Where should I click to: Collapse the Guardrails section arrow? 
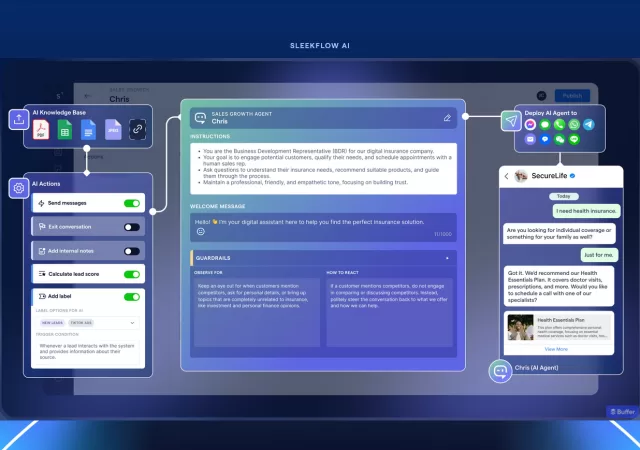[x=447, y=258]
